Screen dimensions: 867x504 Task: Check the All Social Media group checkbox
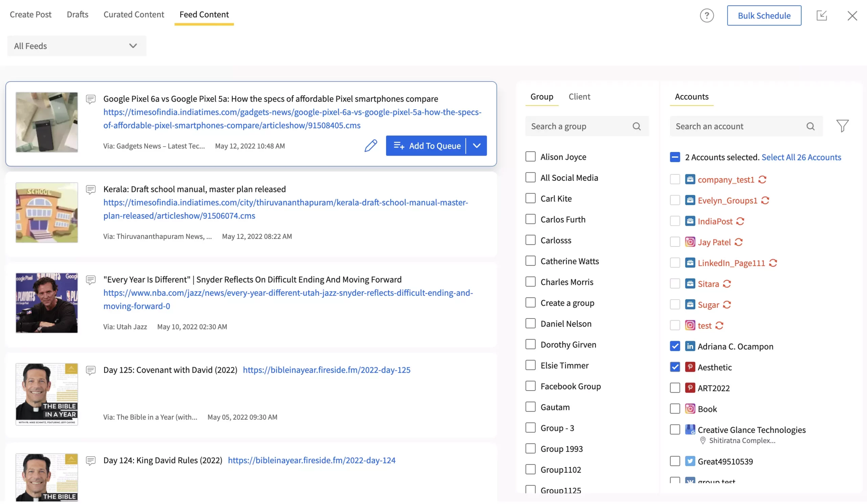[530, 178]
